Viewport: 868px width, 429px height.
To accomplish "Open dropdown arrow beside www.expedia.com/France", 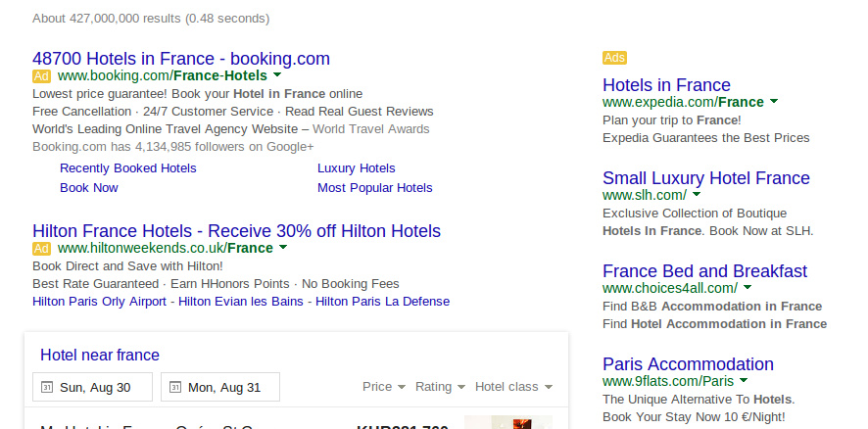I will [774, 102].
